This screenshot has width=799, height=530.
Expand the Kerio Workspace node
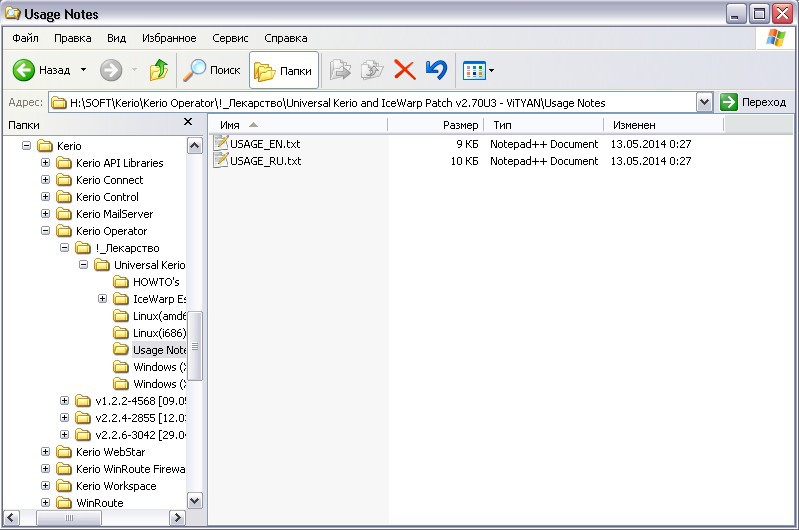45,486
